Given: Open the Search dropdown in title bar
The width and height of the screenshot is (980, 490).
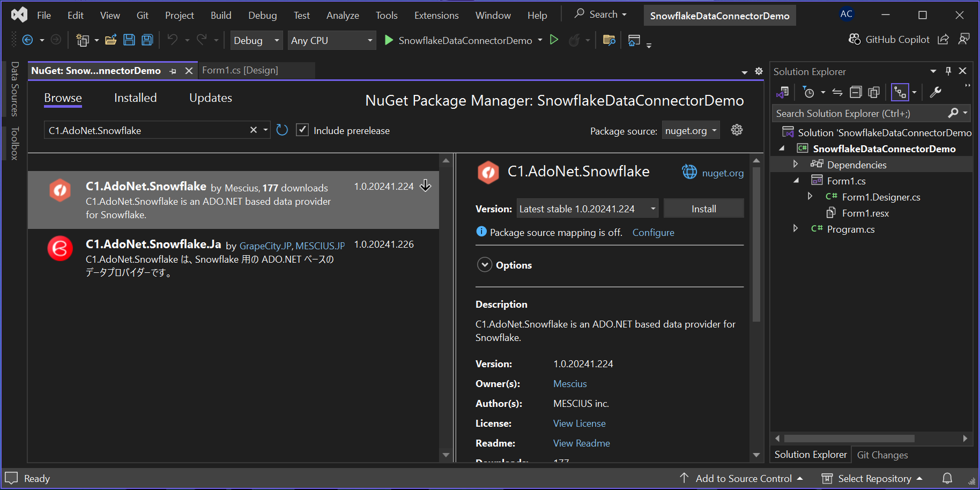Looking at the screenshot, I should [x=600, y=14].
